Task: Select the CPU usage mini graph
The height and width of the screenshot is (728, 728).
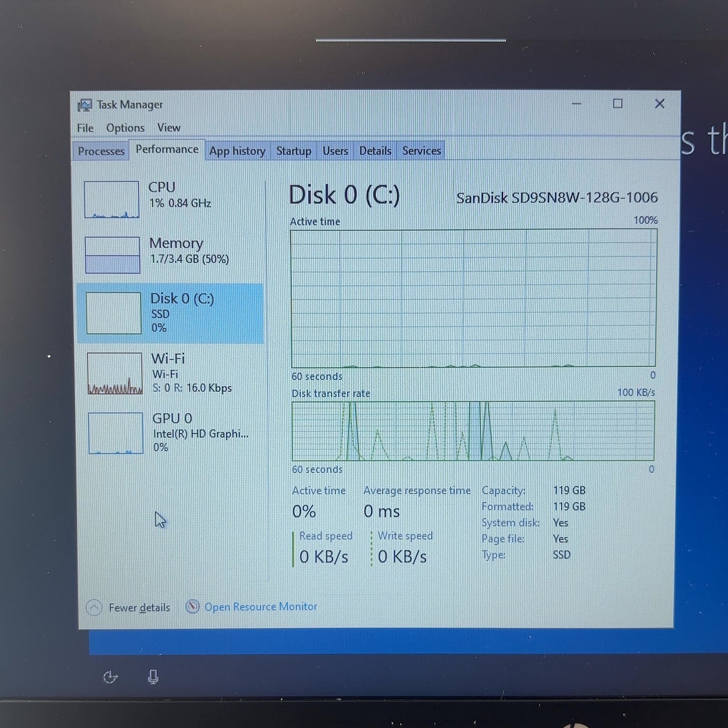Action: [x=111, y=200]
